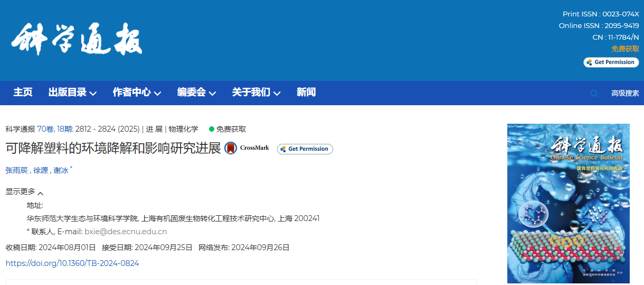Click the 免费获取 link in header
Image resolution: width=644 pixels, height=285 pixels.
point(625,49)
